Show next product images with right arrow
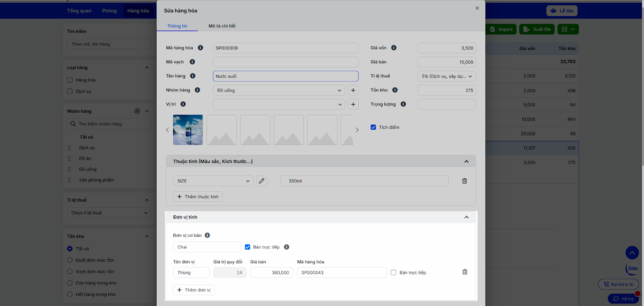Image resolution: width=644 pixels, height=306 pixels. [357, 130]
